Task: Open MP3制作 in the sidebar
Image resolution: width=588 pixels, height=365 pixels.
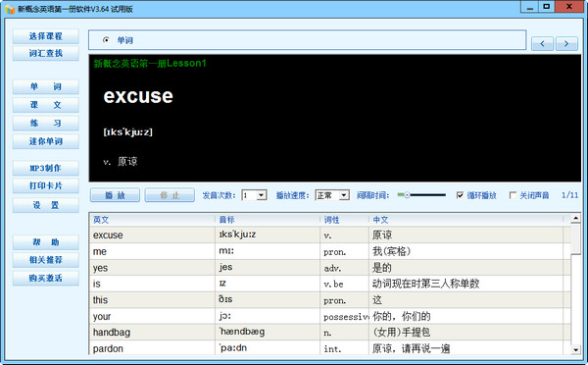Action: [46, 168]
